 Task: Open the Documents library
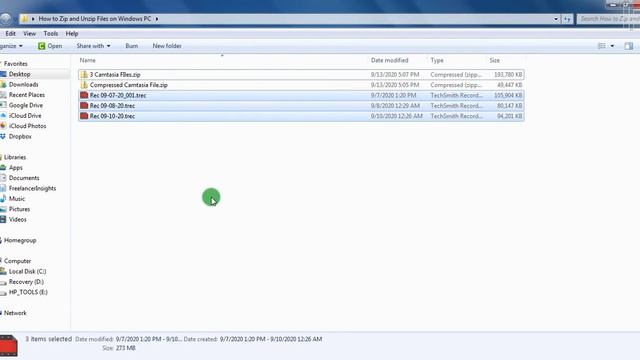point(24,178)
